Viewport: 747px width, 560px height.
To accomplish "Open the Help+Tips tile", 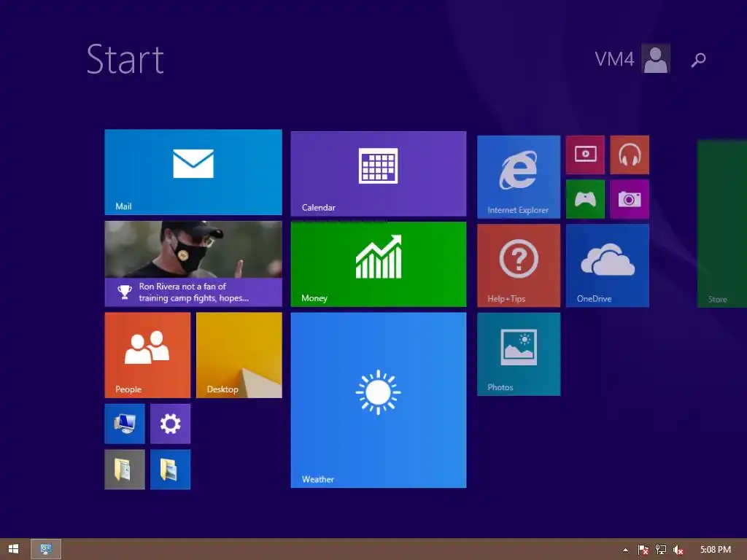I will click(x=519, y=265).
